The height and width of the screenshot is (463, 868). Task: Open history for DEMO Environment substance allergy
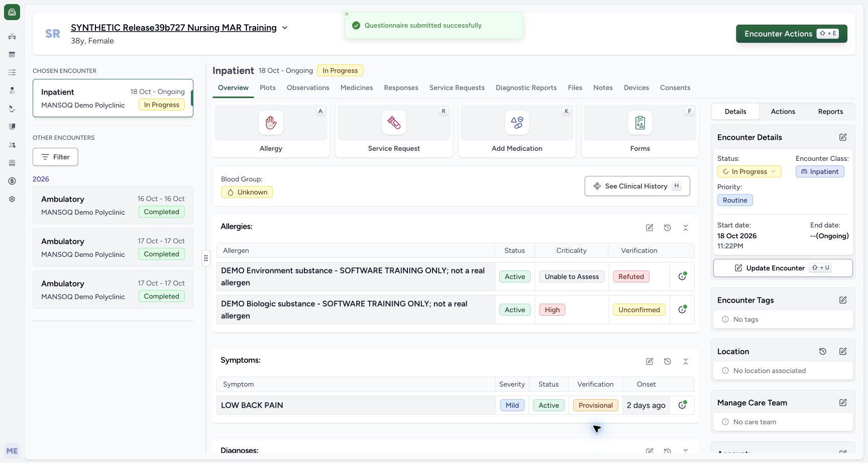[x=682, y=276]
